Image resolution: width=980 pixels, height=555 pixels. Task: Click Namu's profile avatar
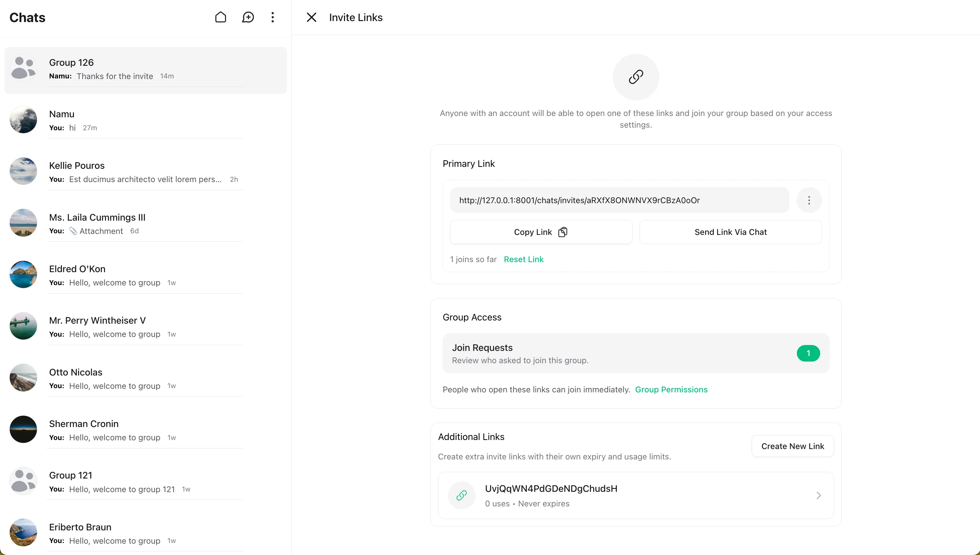[23, 119]
